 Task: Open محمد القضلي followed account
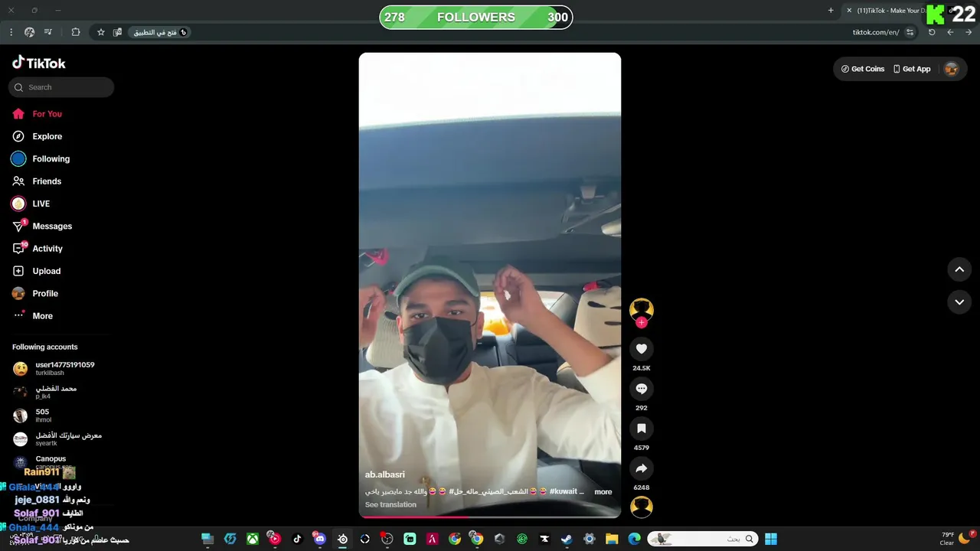pos(47,392)
